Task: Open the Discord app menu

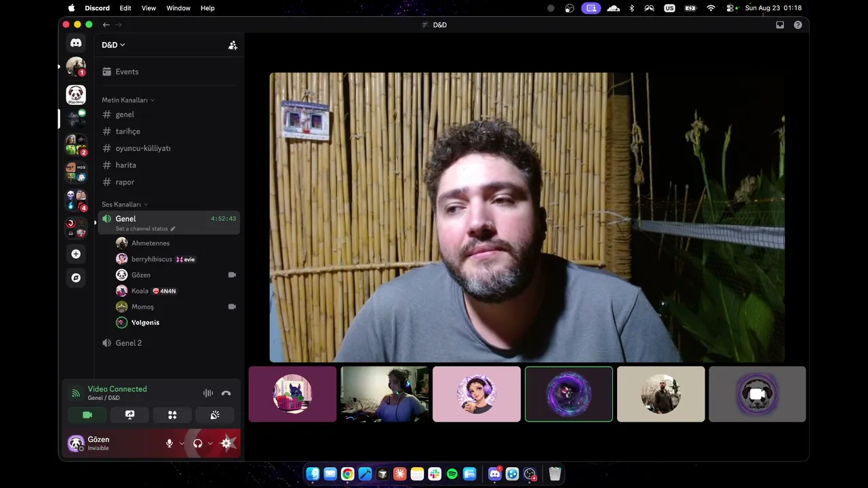Action: point(97,8)
